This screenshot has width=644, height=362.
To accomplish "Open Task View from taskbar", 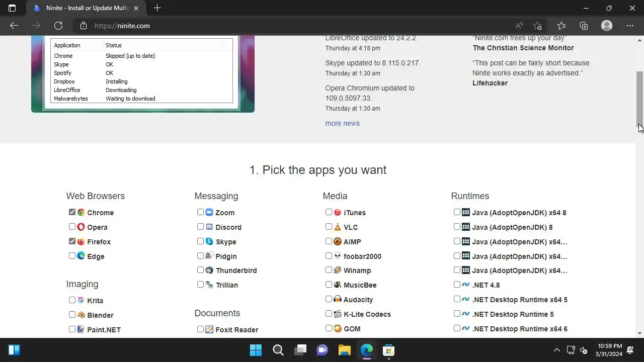I will pos(300,350).
